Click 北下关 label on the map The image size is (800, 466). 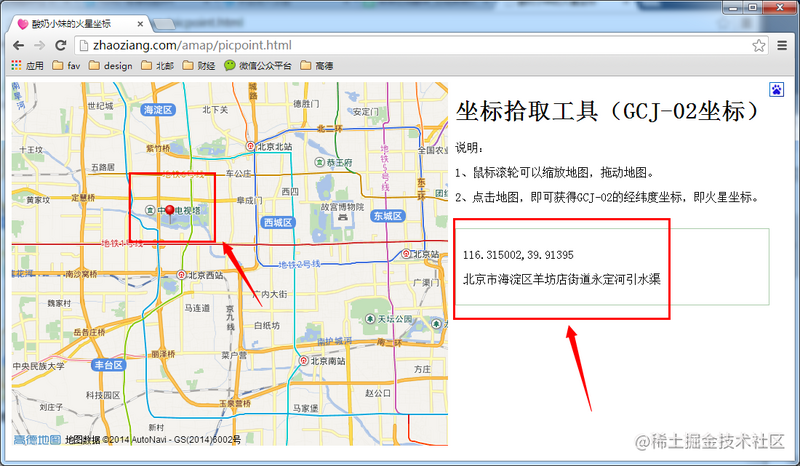(215, 109)
